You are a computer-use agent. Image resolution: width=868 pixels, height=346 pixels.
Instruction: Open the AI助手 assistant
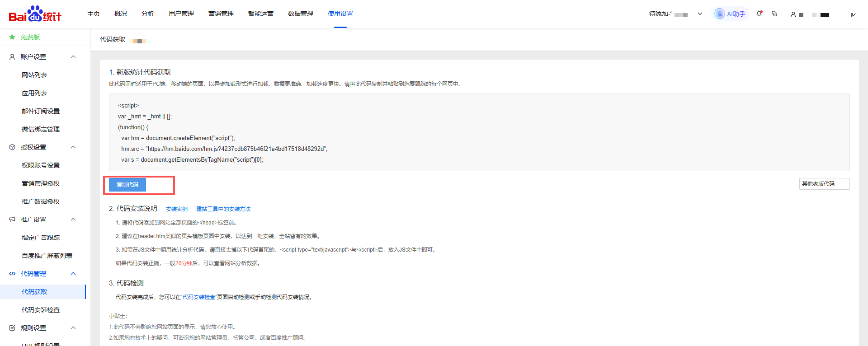coord(730,14)
